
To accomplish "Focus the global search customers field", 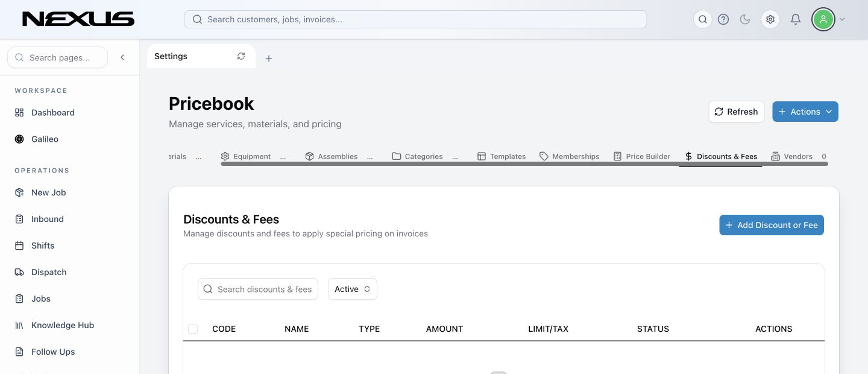I will [x=415, y=19].
